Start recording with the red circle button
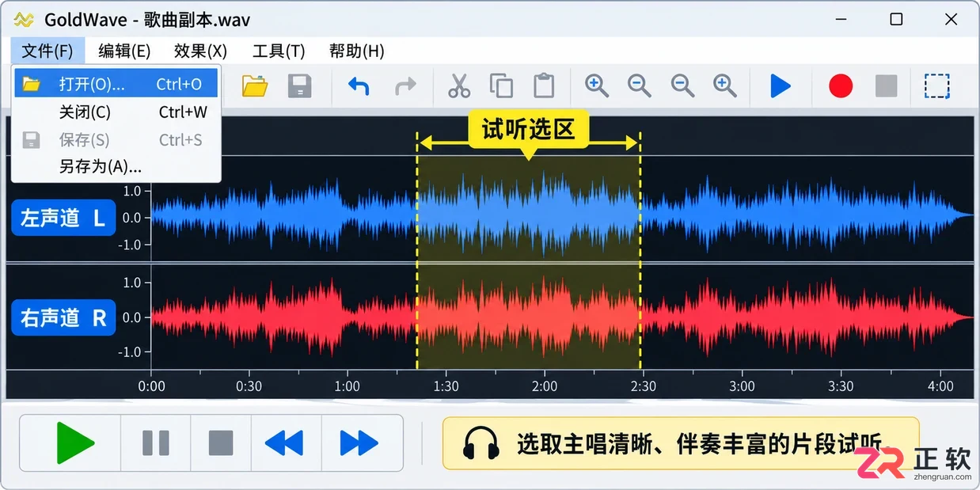980x490 pixels. click(x=841, y=85)
